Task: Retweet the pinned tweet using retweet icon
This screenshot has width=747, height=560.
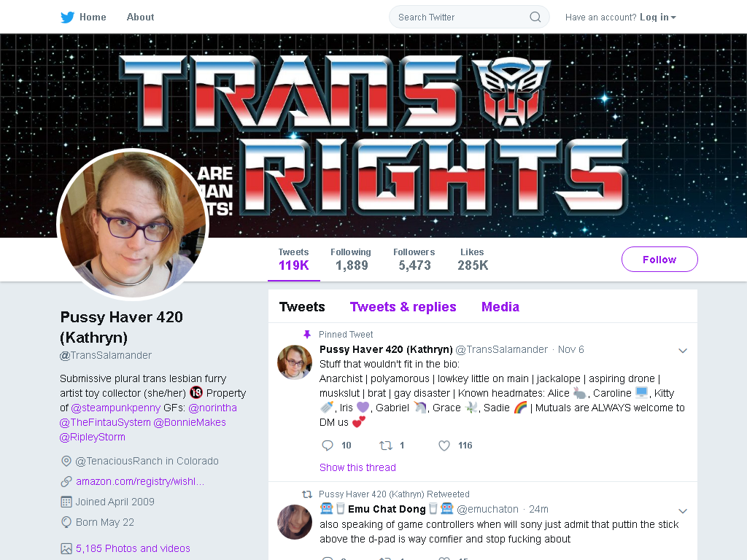Action: 385,446
